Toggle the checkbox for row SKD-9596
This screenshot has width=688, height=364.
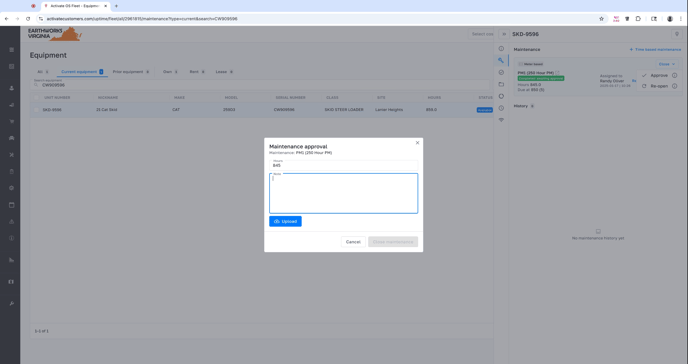36,110
